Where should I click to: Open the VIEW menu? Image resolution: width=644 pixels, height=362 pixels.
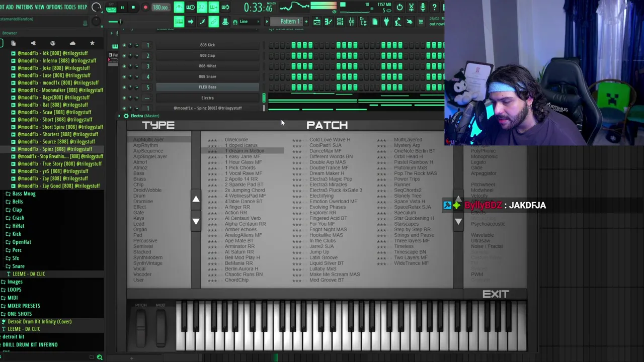39,7
